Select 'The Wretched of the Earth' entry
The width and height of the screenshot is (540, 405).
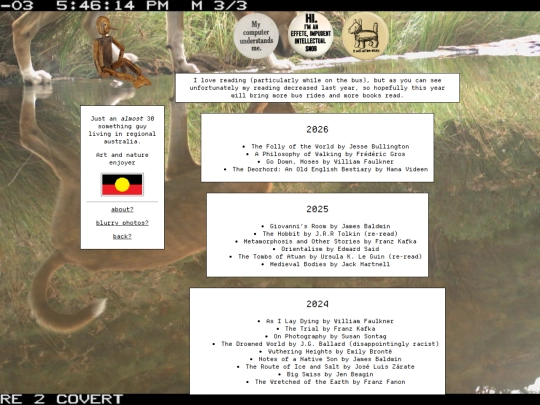330,382
